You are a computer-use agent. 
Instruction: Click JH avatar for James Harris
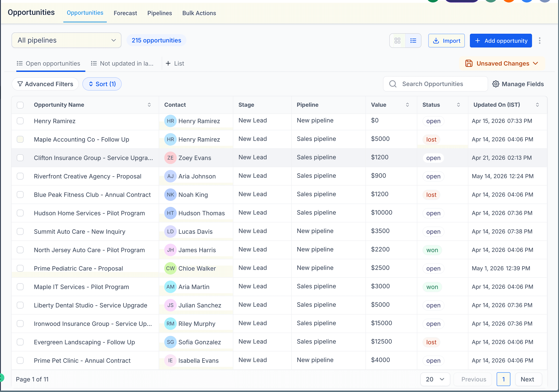pos(170,250)
